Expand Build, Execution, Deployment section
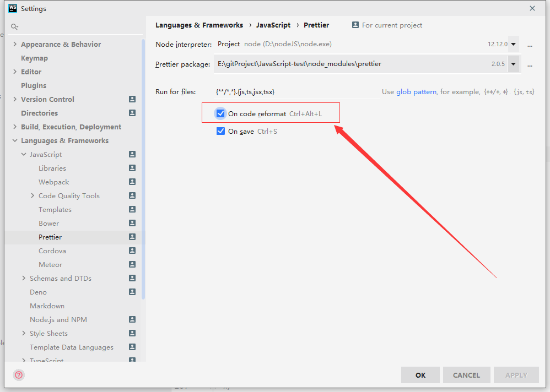 click(15, 127)
